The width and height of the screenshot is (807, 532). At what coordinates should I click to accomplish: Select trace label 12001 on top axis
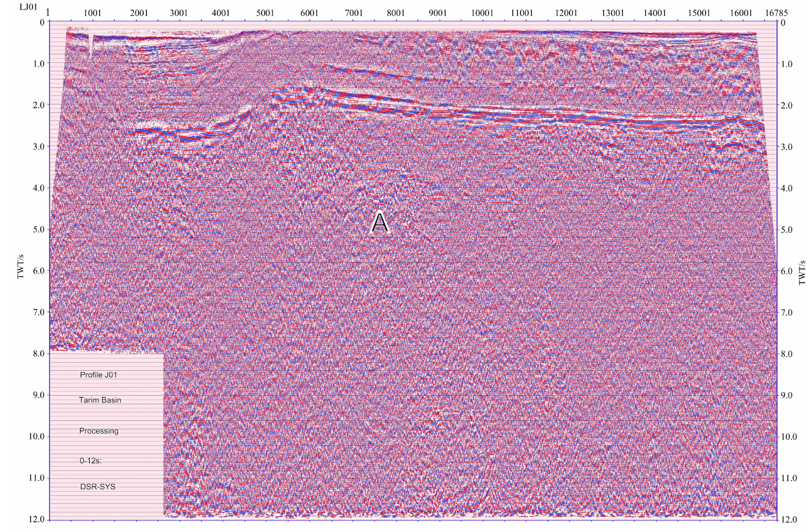pyautogui.click(x=566, y=12)
